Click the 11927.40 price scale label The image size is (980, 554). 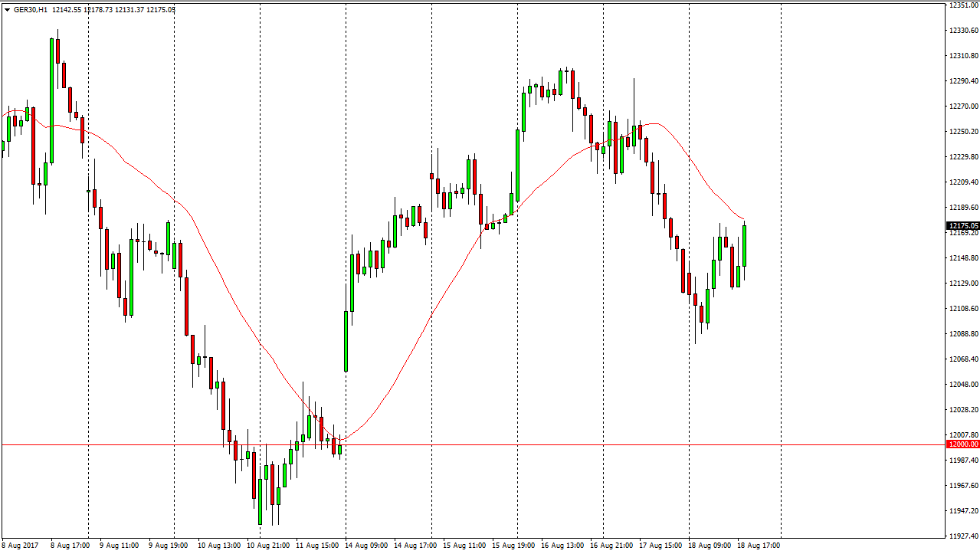[x=963, y=536]
